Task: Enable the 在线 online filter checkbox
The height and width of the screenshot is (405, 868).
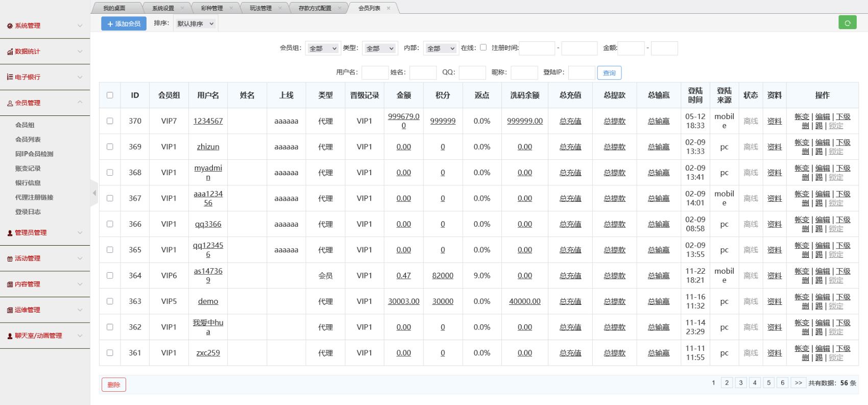Action: click(x=483, y=47)
